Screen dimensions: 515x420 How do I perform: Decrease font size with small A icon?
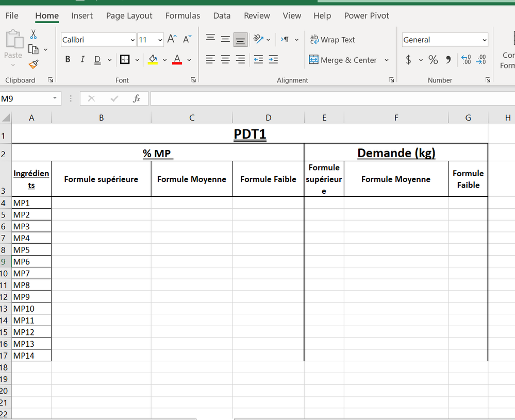coord(187,39)
